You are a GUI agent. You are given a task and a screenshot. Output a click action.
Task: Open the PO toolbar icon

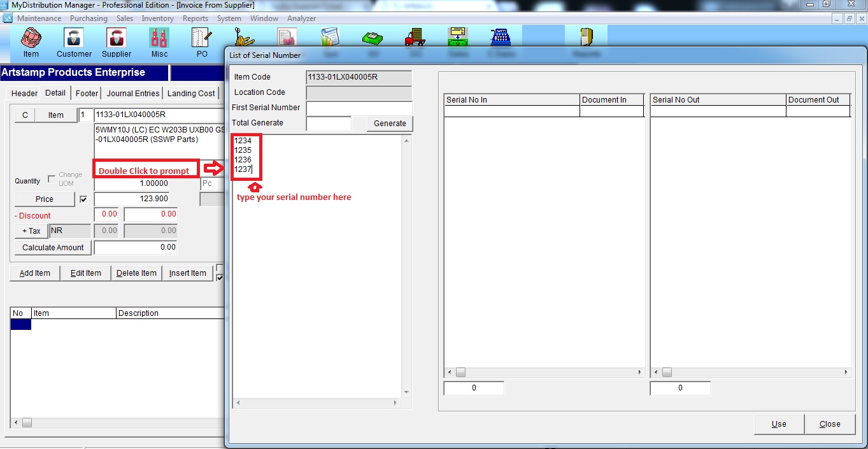point(202,42)
